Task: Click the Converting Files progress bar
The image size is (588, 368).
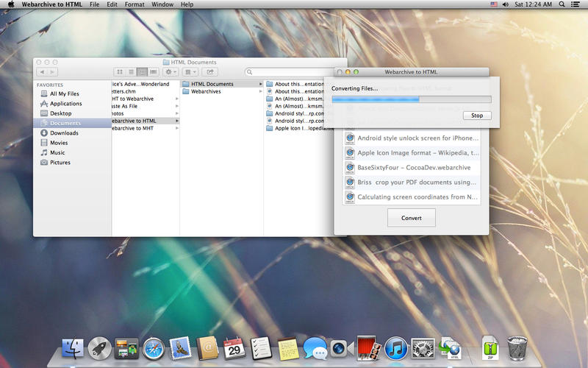Action: pos(411,99)
